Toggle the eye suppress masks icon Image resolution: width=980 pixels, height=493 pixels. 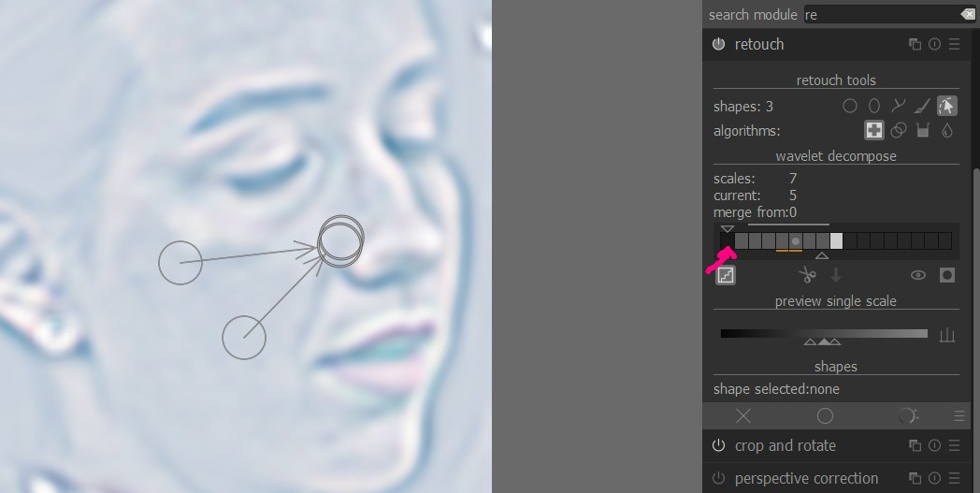coord(917,275)
